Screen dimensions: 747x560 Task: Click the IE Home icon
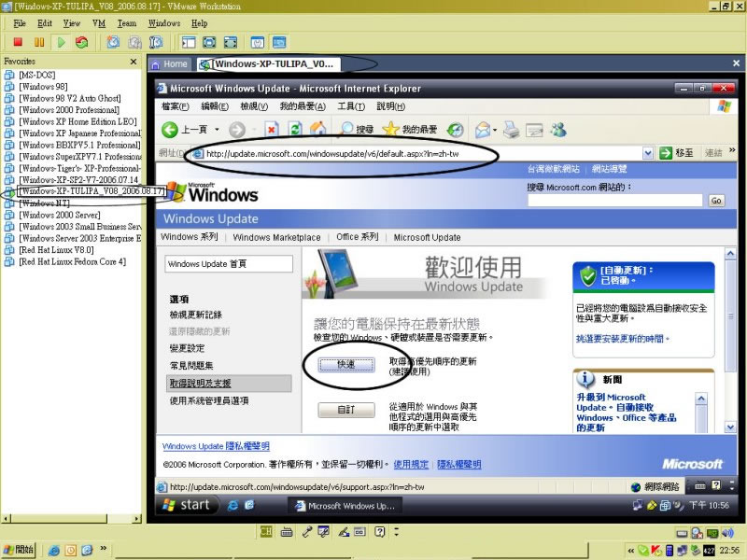[x=317, y=129]
